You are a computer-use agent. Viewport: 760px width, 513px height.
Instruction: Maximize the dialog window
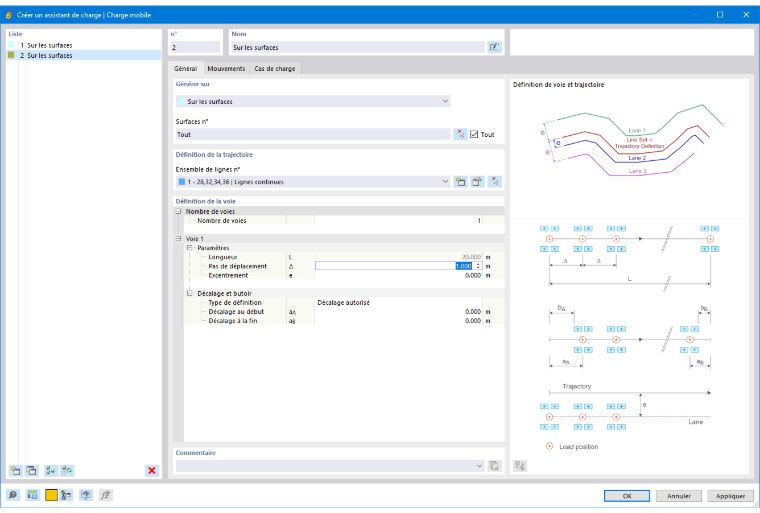(x=720, y=15)
